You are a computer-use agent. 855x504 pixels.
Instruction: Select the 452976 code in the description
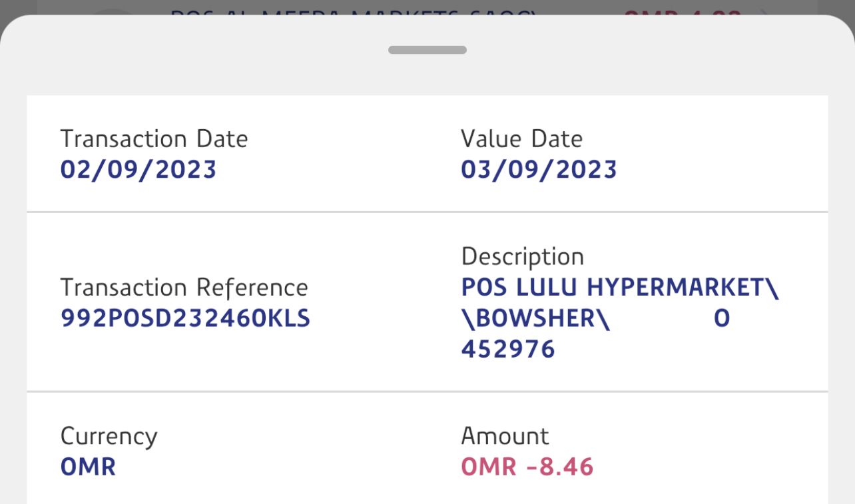(507, 350)
